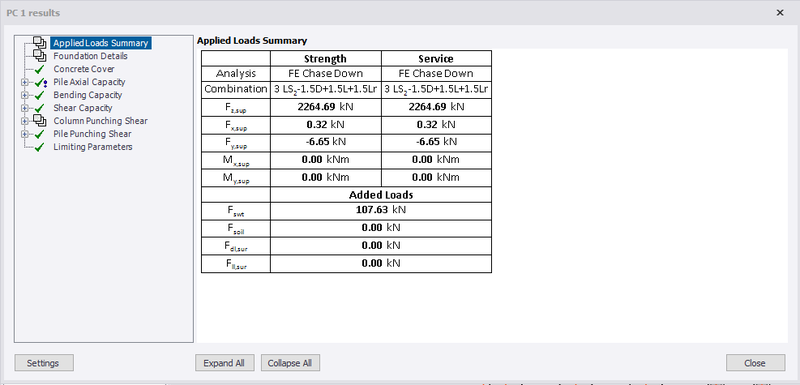Click Strength Fz,sup value 2264.69 kN
Viewport: 800px width, 385px height.
click(x=326, y=107)
